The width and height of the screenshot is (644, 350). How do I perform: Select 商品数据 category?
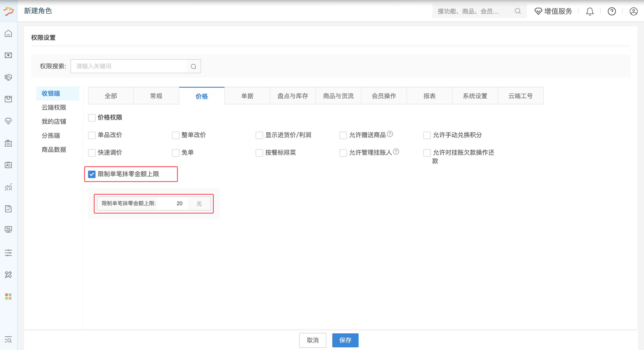[x=54, y=150]
